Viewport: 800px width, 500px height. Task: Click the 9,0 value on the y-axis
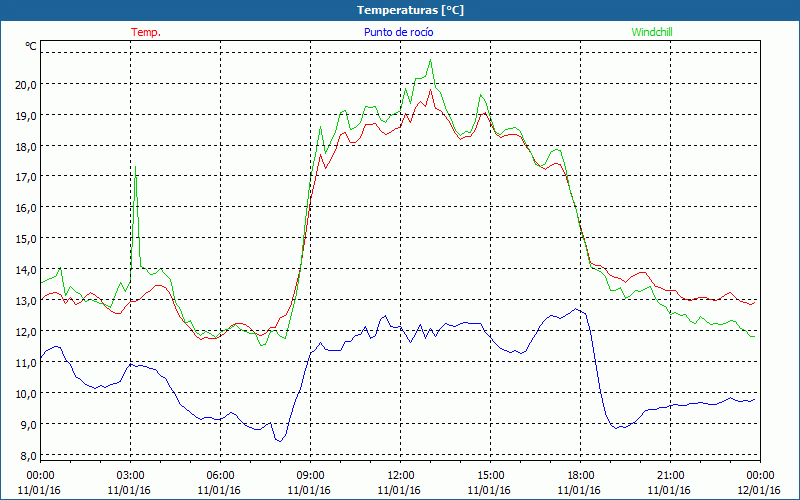pos(28,424)
